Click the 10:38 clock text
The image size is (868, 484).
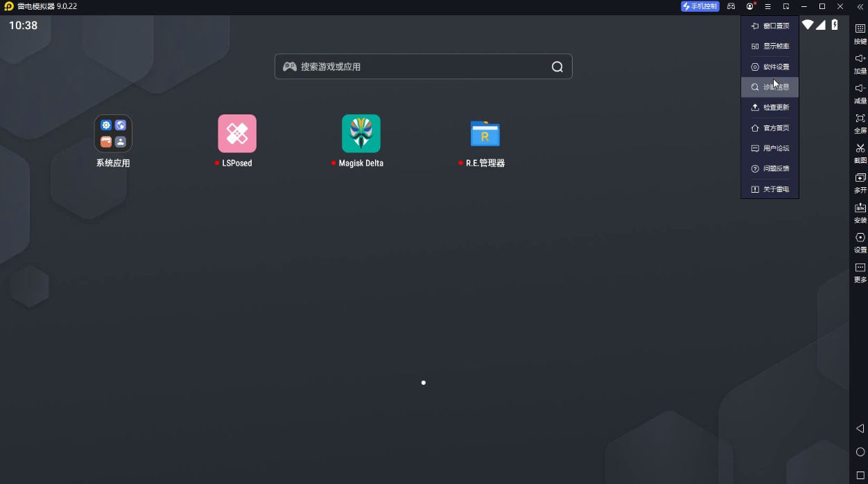coord(23,26)
